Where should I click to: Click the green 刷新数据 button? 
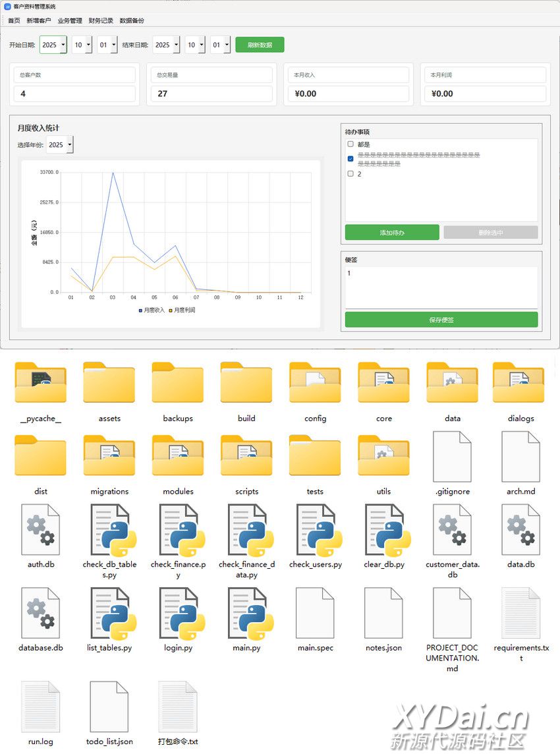point(260,45)
